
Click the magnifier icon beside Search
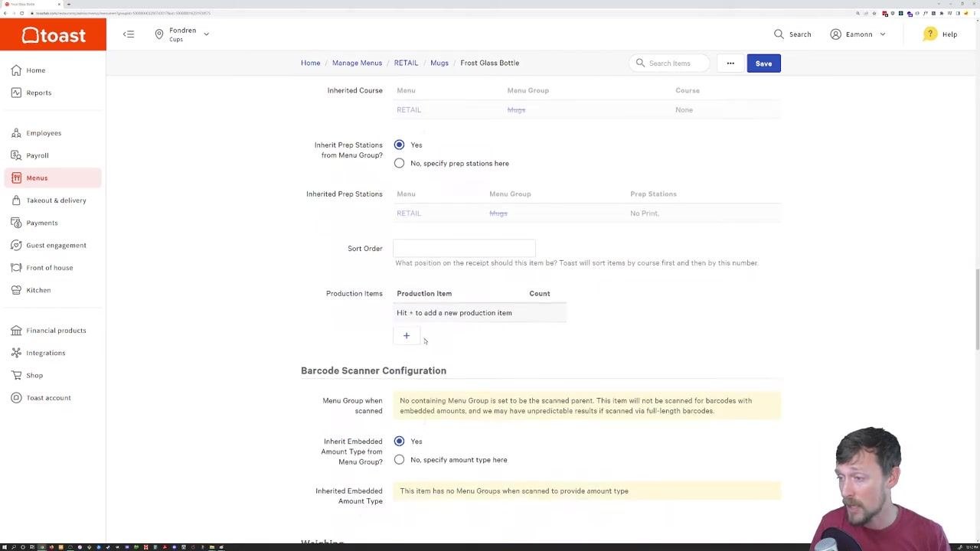click(779, 34)
